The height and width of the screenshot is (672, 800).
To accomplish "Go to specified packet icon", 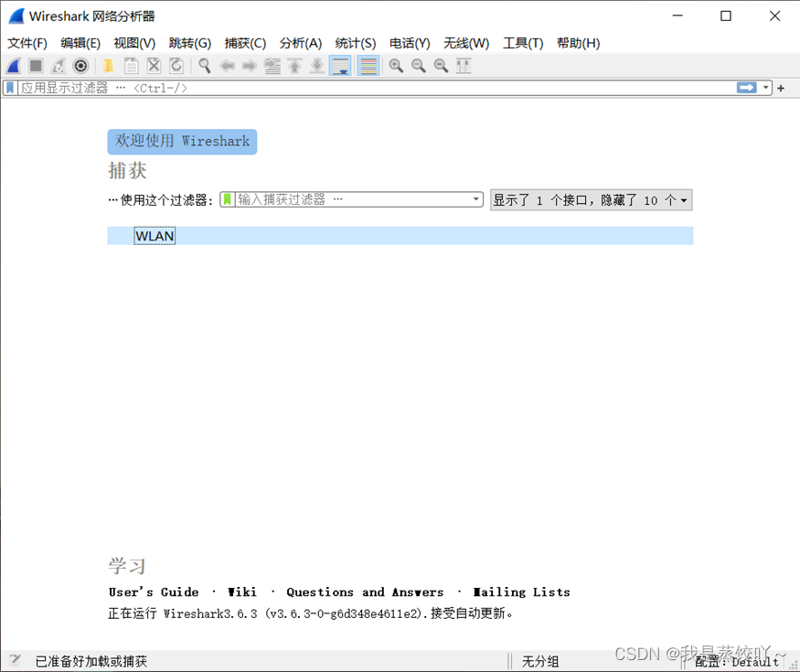I will click(272, 66).
